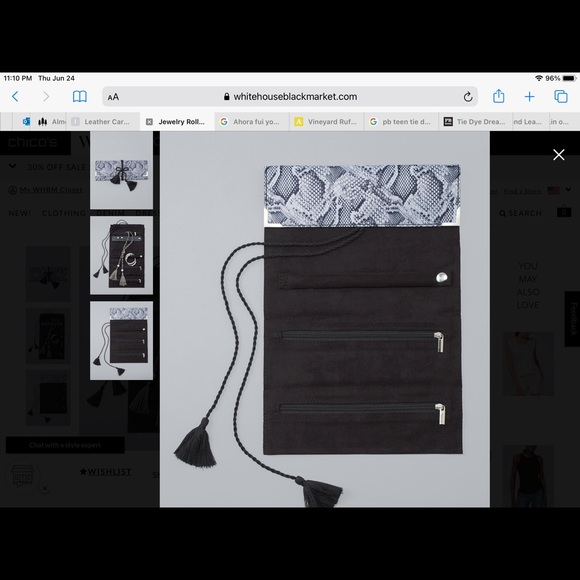Open the CLOTHING menu item
The height and width of the screenshot is (580, 580).
pyautogui.click(x=64, y=213)
